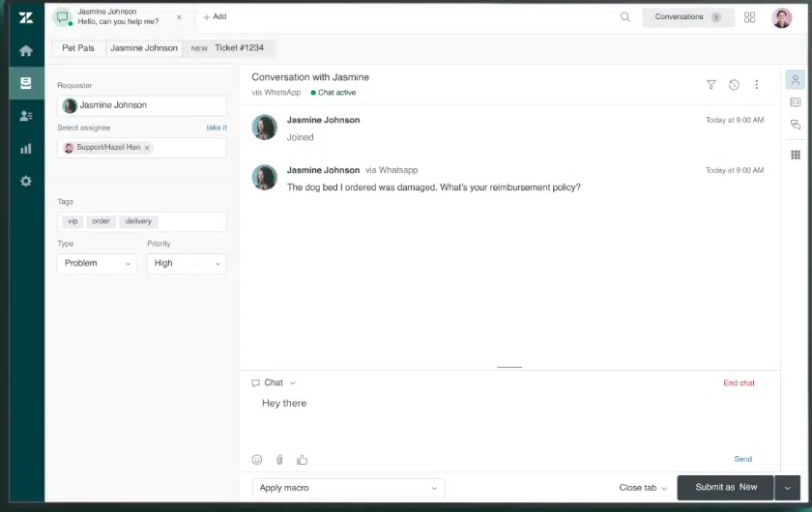Expand the Priority High dropdown
The height and width of the screenshot is (512, 812).
click(187, 263)
